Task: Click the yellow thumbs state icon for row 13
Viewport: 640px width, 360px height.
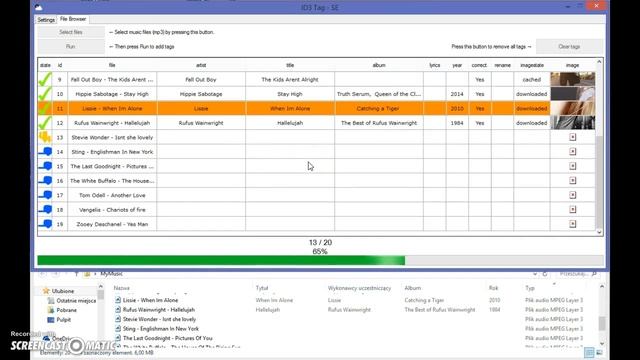Action: [x=45, y=137]
